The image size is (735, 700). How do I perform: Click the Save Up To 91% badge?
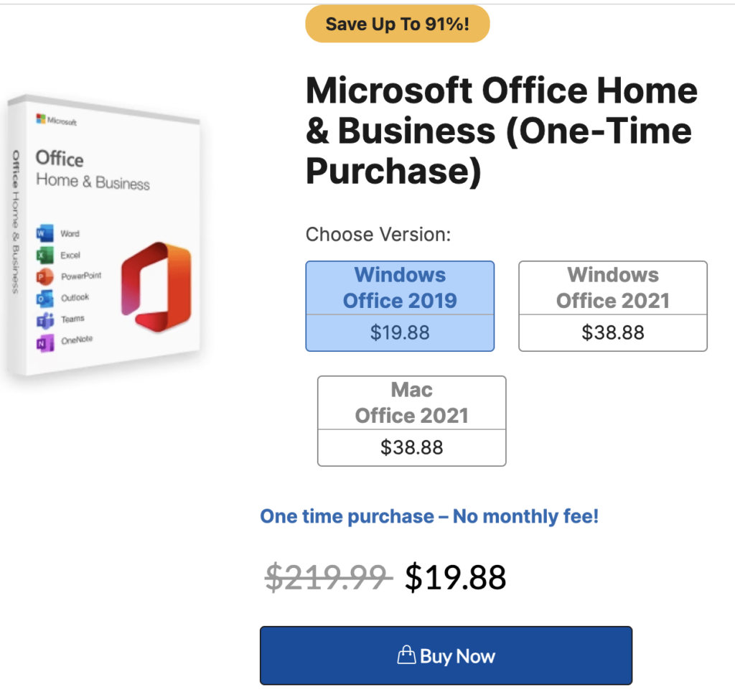tap(398, 24)
